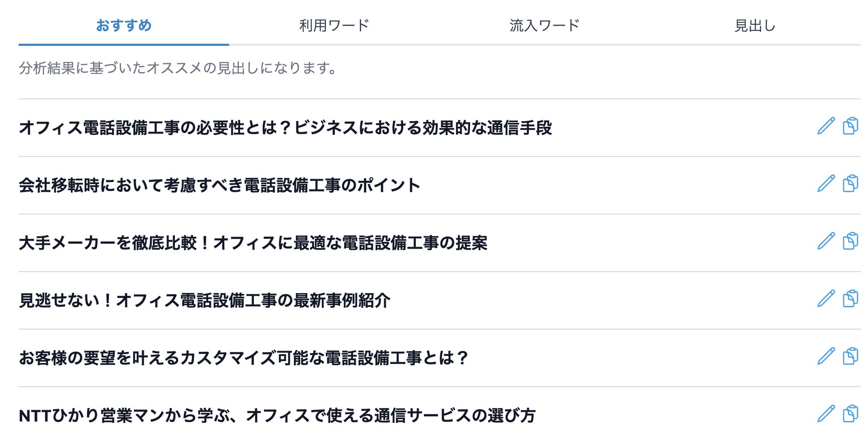Screen dimensions: 868x441
Task: Select the 流入ワード tab
Action: [x=544, y=25]
